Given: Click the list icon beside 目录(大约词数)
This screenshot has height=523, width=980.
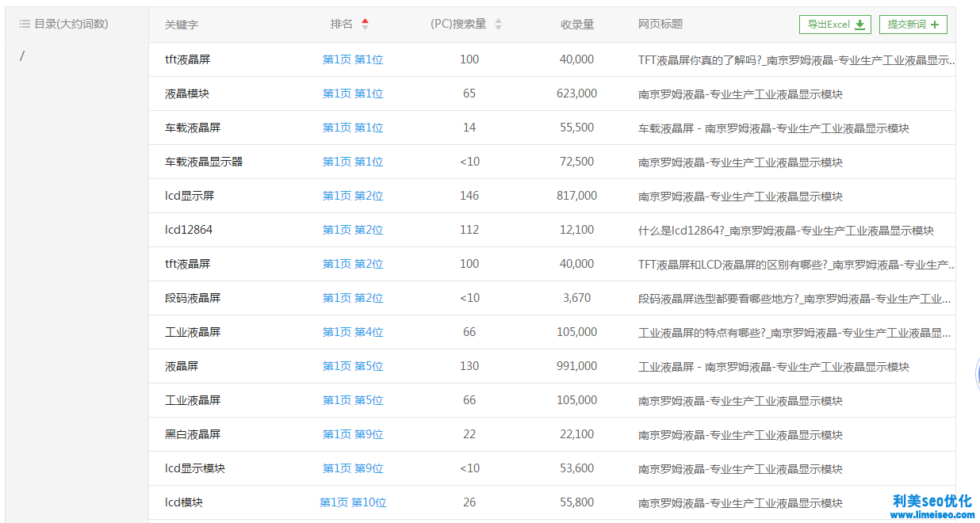Looking at the screenshot, I should [x=25, y=25].
